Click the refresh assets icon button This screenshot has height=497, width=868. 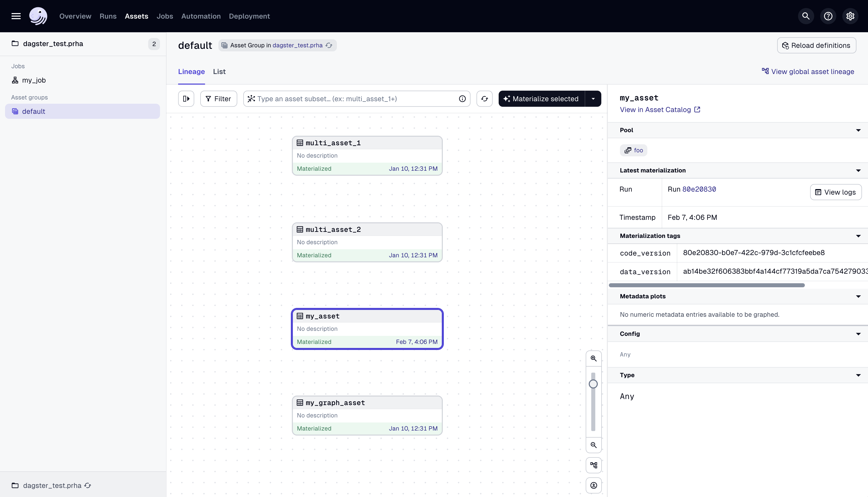[x=484, y=99]
